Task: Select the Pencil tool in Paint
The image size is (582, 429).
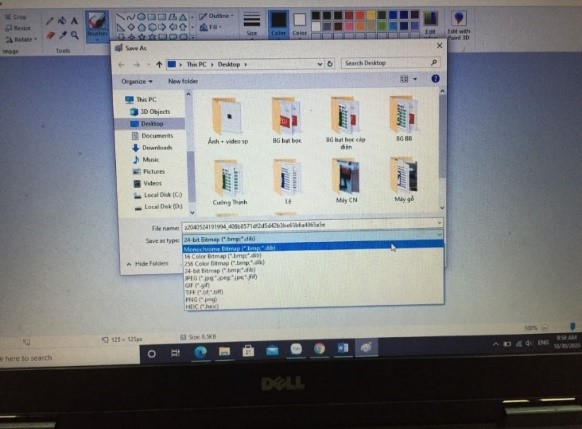Action: tap(50, 21)
